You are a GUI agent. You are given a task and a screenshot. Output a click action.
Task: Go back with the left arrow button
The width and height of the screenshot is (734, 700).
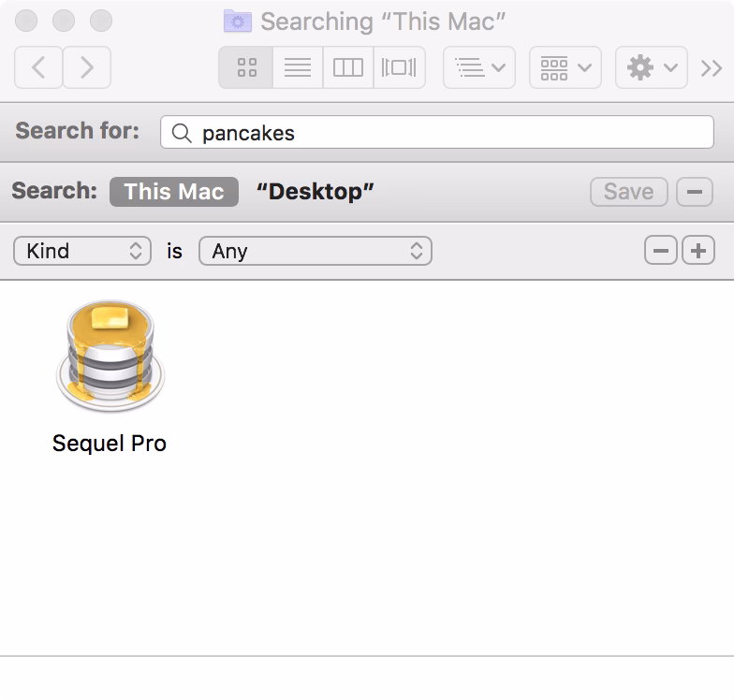tap(38, 67)
